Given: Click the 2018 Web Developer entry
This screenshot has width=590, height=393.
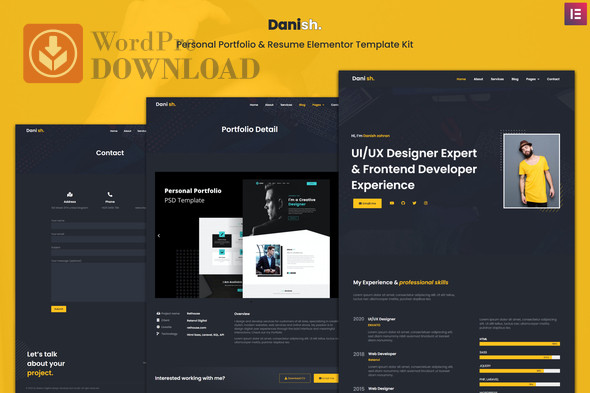Looking at the screenshot, I should tap(403, 364).
